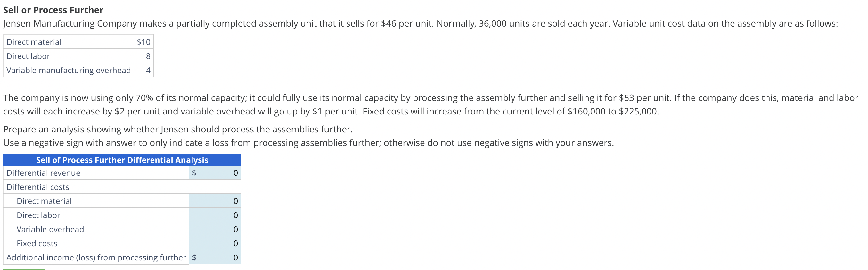Click the Differential revenue row label
The width and height of the screenshot is (868, 270).
pos(43,173)
